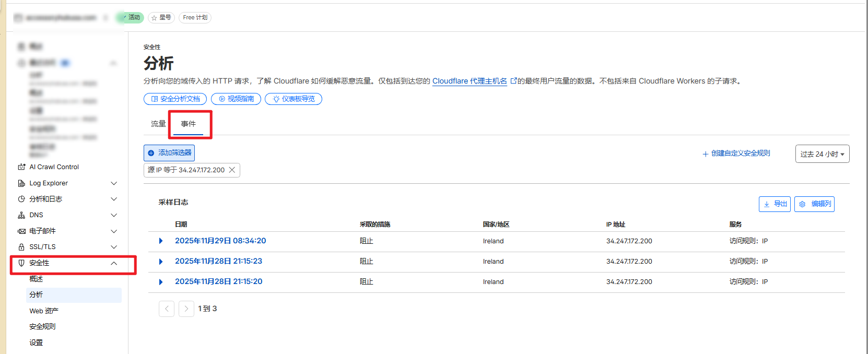Viewport: 868px width, 354px height.
Task: Open 视频指南 button
Action: (x=236, y=99)
